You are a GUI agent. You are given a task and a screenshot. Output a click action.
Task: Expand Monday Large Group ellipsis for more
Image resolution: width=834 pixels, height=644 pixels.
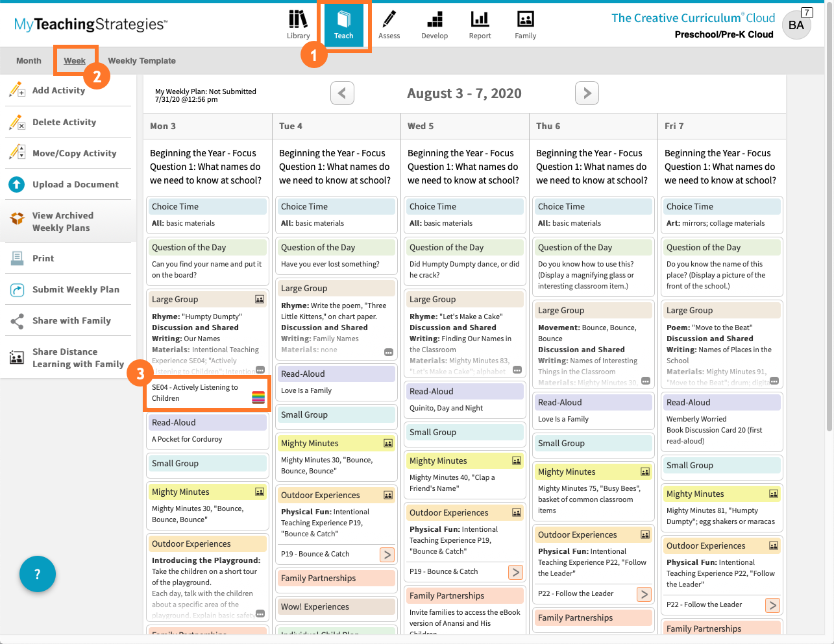coord(260,370)
